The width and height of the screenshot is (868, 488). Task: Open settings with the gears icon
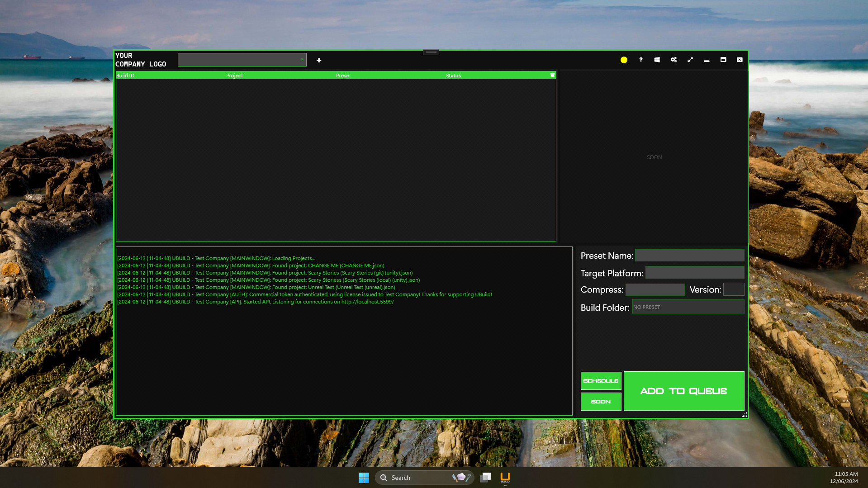coord(674,60)
